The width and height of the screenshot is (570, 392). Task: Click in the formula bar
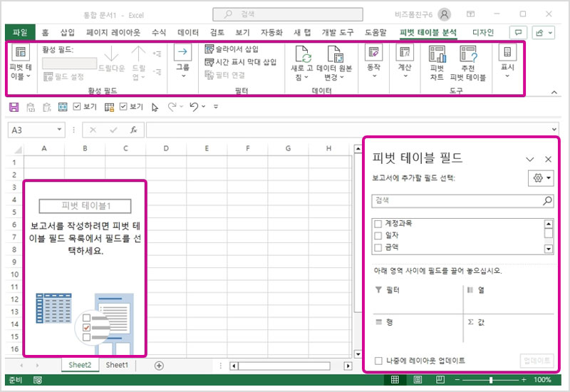point(348,130)
